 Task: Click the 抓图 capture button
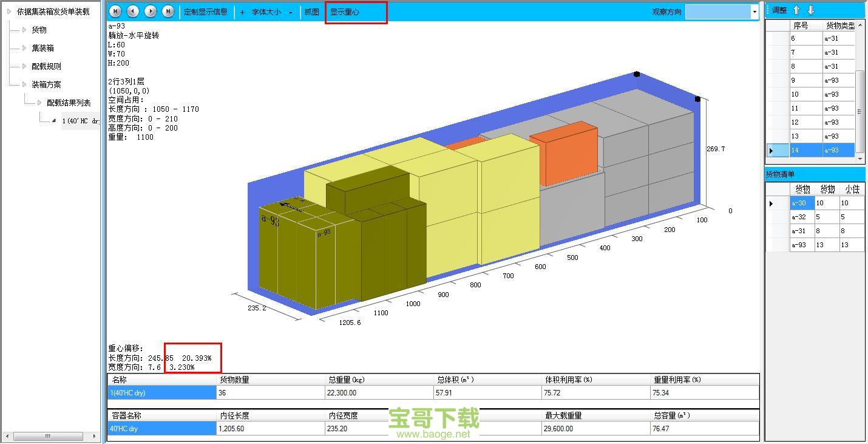coord(312,12)
